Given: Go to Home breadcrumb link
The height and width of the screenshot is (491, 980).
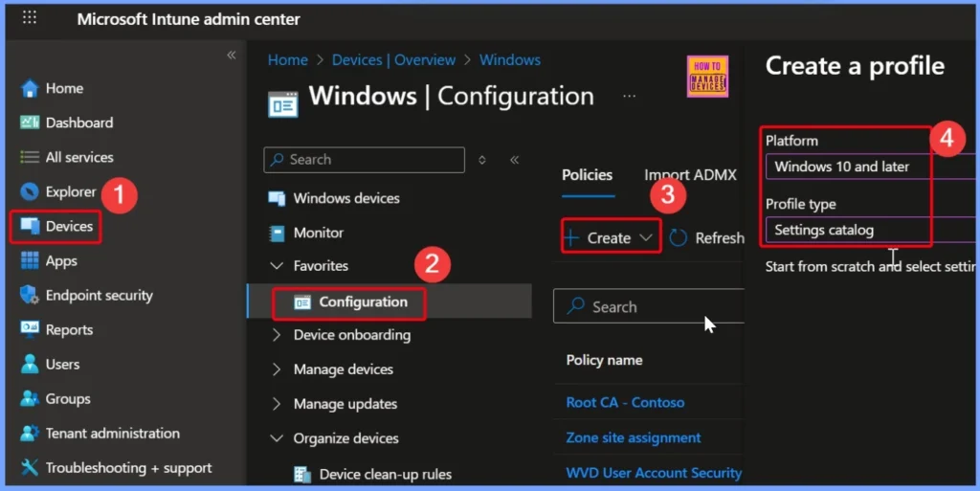Looking at the screenshot, I should point(287,60).
